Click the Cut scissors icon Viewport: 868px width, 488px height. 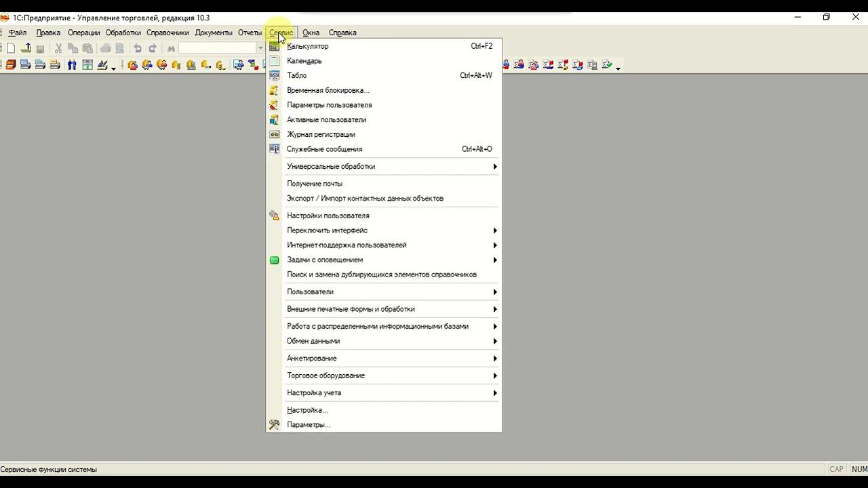tap(58, 48)
